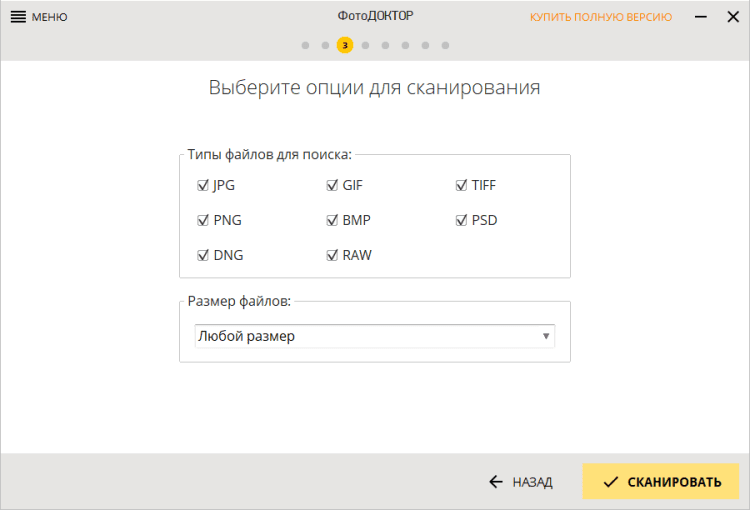This screenshot has width=750, height=510.
Task: Go back with НАЗАД button
Action: (520, 481)
